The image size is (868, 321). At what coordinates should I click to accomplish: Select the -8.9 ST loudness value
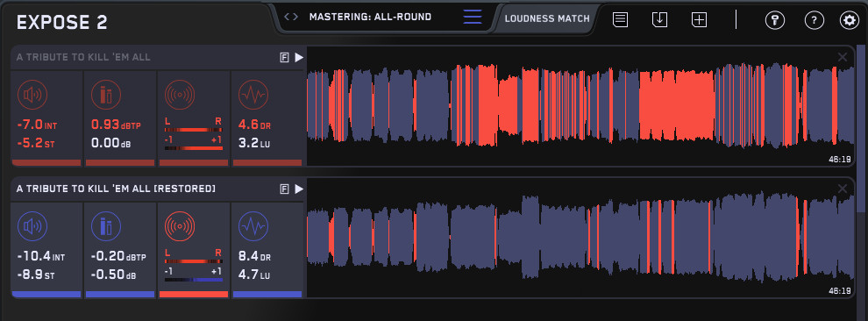coord(36,275)
